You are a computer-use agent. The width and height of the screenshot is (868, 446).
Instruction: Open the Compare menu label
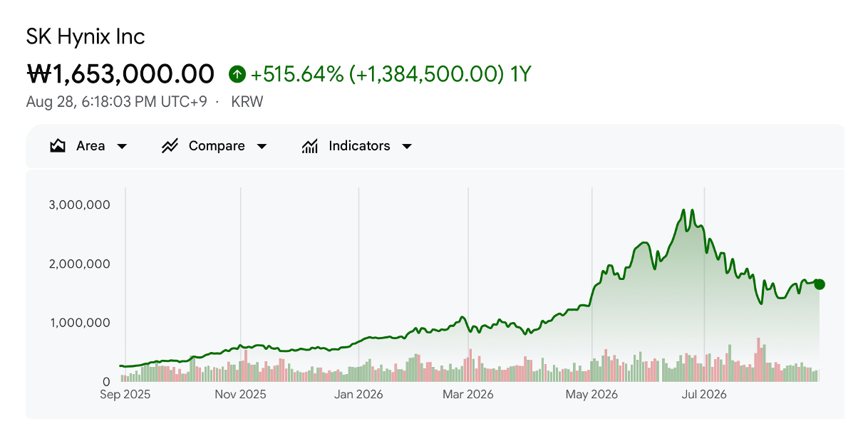click(217, 146)
